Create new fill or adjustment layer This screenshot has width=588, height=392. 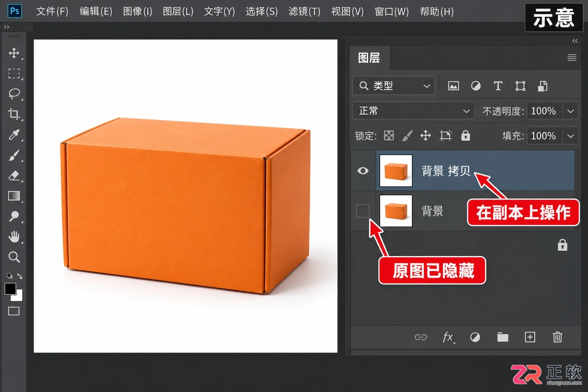pos(475,337)
